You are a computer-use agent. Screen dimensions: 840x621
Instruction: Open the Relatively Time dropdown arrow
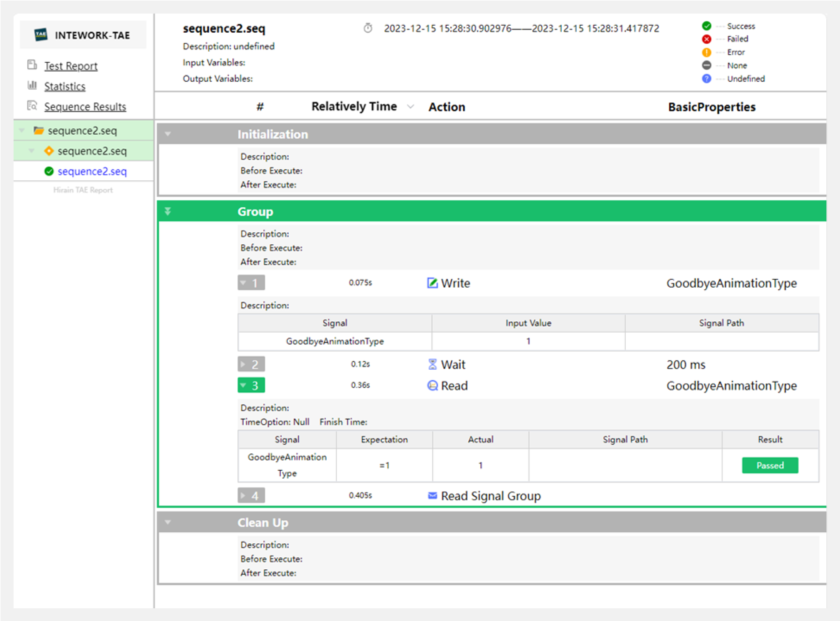click(x=410, y=107)
